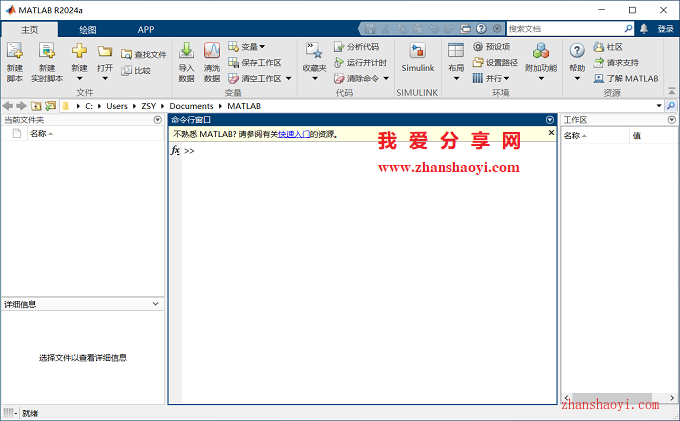Viewport: 680px width, 421px height.
Task: Go back with the left arrow in address bar
Action: point(8,106)
